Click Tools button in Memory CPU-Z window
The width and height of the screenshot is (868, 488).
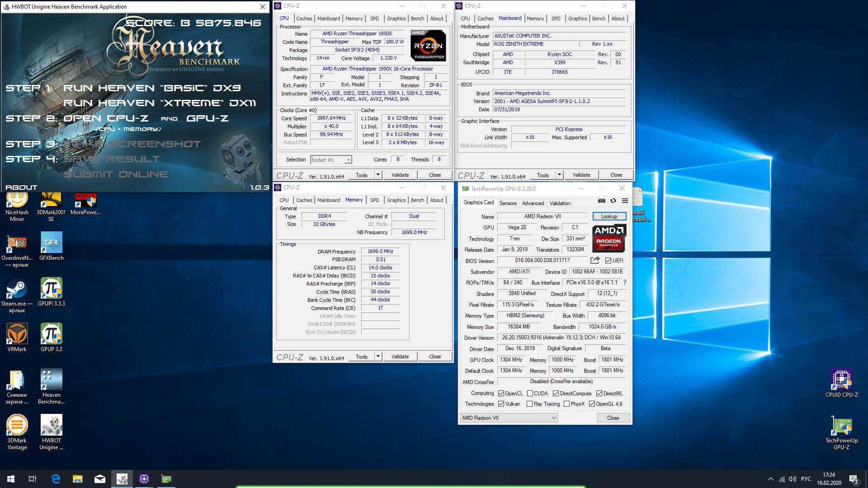(x=362, y=357)
